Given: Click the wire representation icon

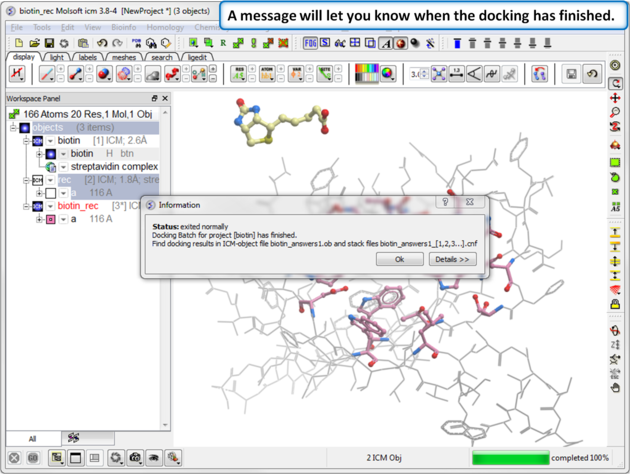Looking at the screenshot, I should [x=45, y=75].
